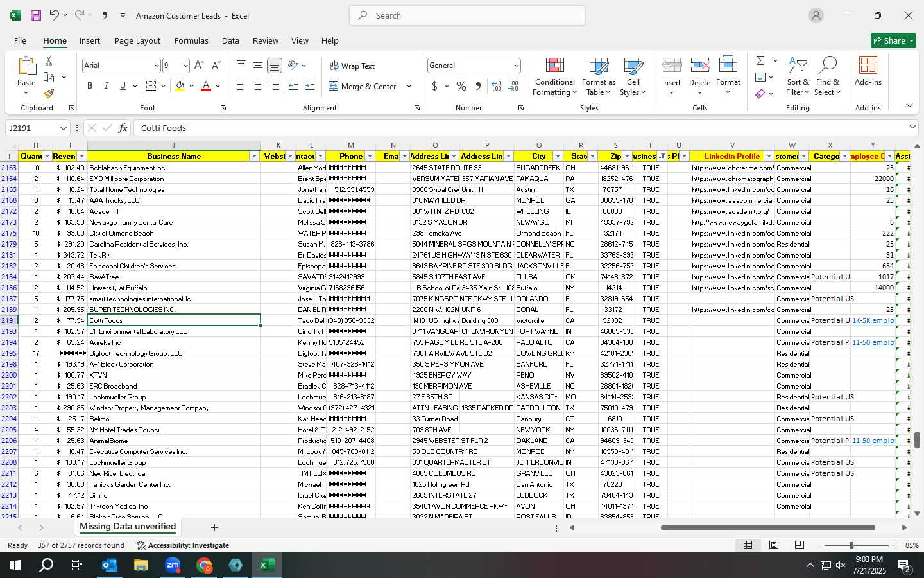Open the font size dropdown
Viewport: 924px width, 578px height.
tap(185, 66)
